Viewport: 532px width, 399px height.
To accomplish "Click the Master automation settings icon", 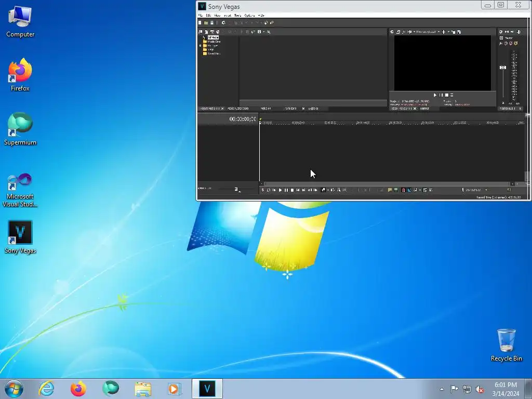I will pyautogui.click(x=506, y=44).
